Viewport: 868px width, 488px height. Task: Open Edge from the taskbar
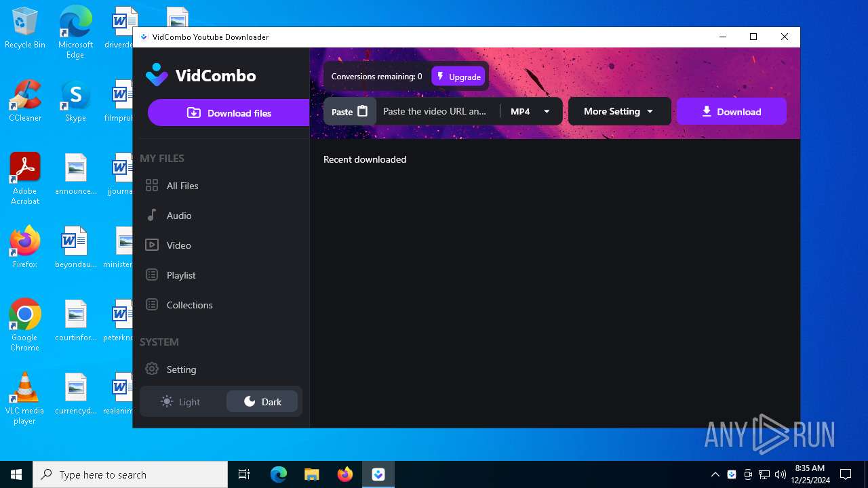pos(279,474)
